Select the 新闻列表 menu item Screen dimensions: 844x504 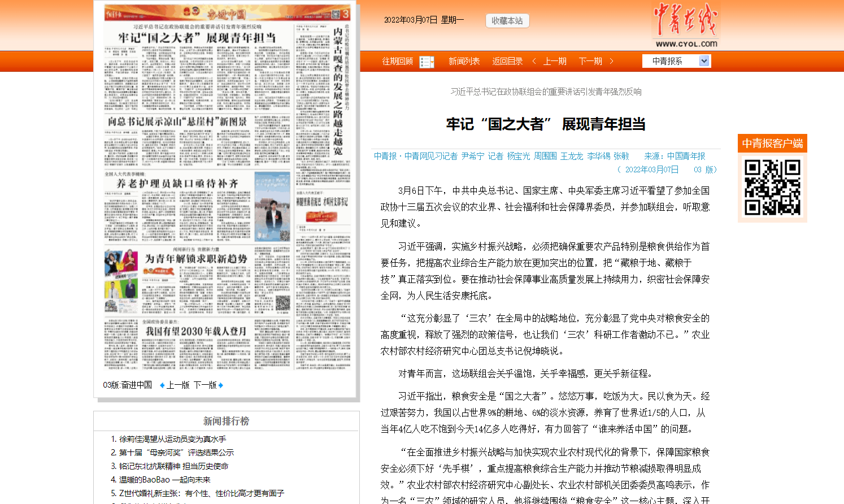point(464,61)
